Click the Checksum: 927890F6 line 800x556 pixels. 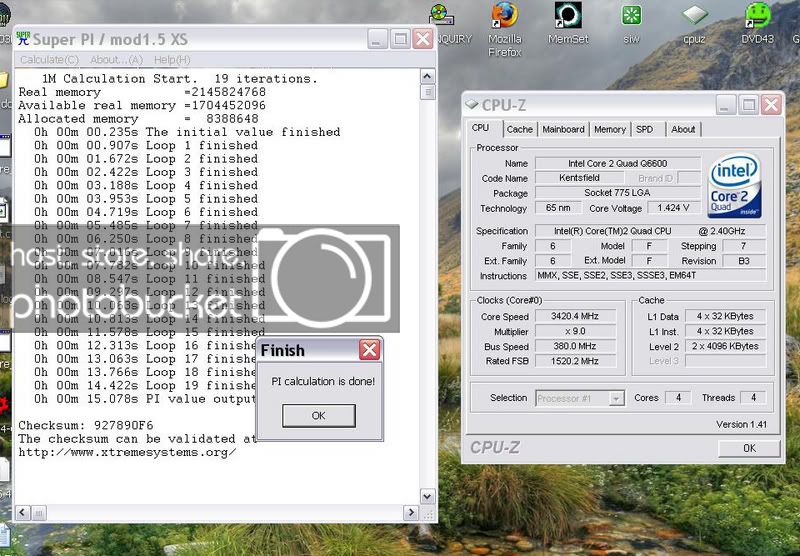(86, 425)
